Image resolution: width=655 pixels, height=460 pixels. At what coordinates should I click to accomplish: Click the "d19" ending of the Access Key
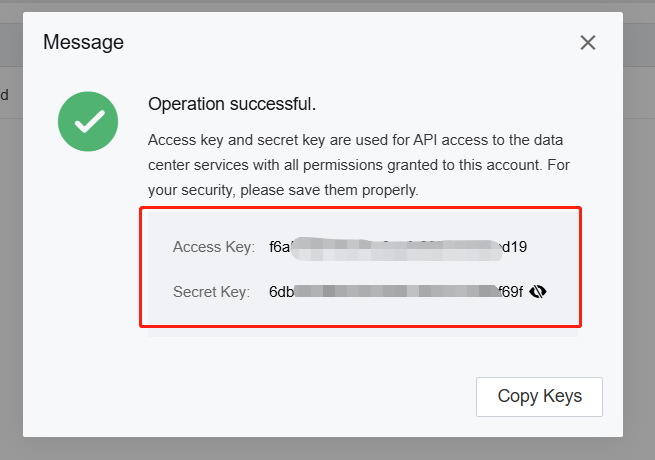[x=515, y=247]
